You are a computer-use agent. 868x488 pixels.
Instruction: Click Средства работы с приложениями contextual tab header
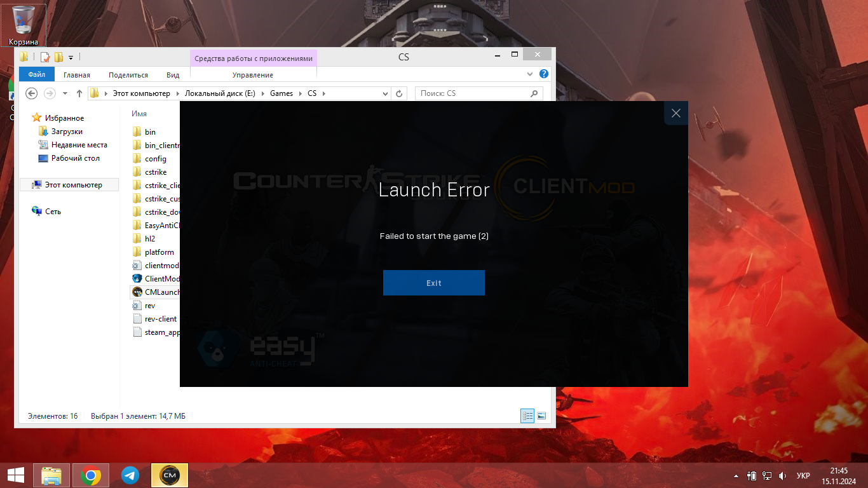[254, 58]
